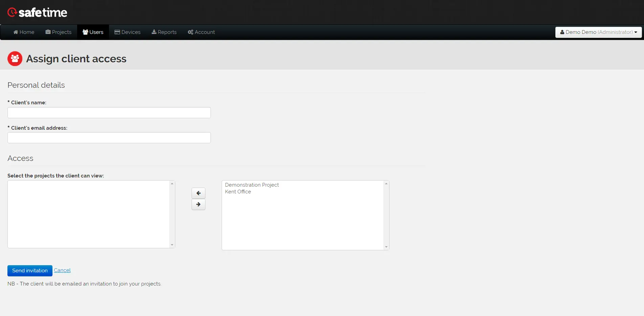Go to the Projects section
Screen dimensions: 644x316
[x=59, y=32]
